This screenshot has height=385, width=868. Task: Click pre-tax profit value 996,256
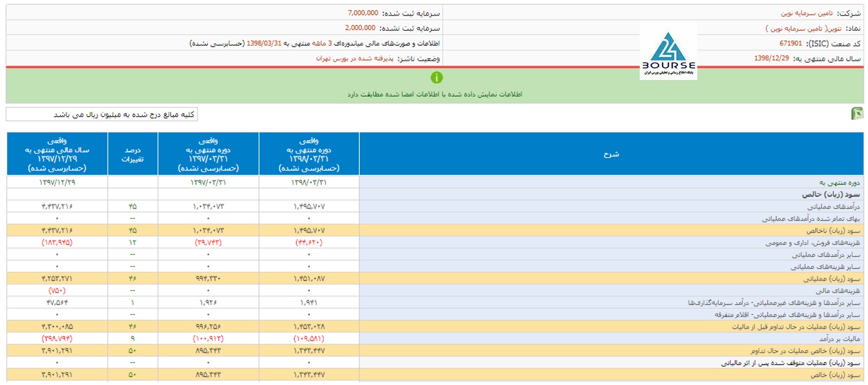(208, 327)
